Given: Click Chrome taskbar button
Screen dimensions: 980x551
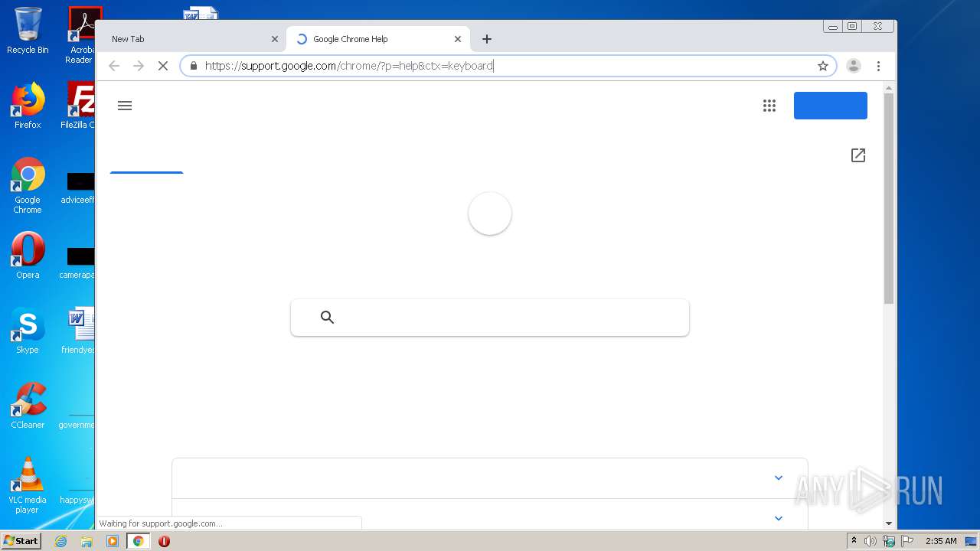Looking at the screenshot, I should (x=139, y=541).
